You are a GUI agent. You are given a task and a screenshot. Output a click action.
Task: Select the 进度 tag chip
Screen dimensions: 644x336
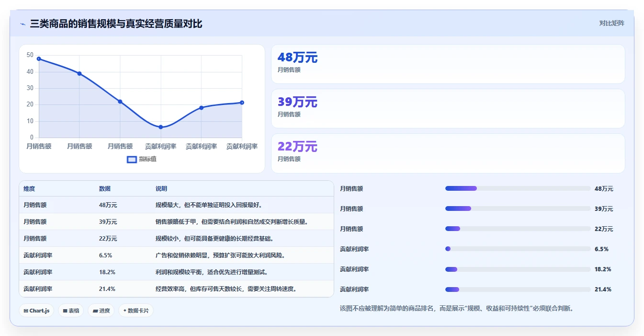[101, 311]
